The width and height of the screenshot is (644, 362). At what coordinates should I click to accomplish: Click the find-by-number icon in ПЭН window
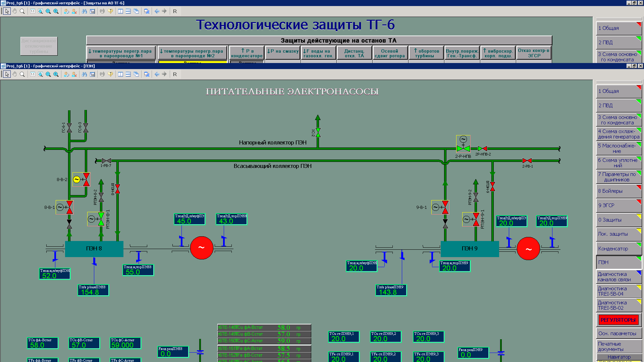click(92, 74)
